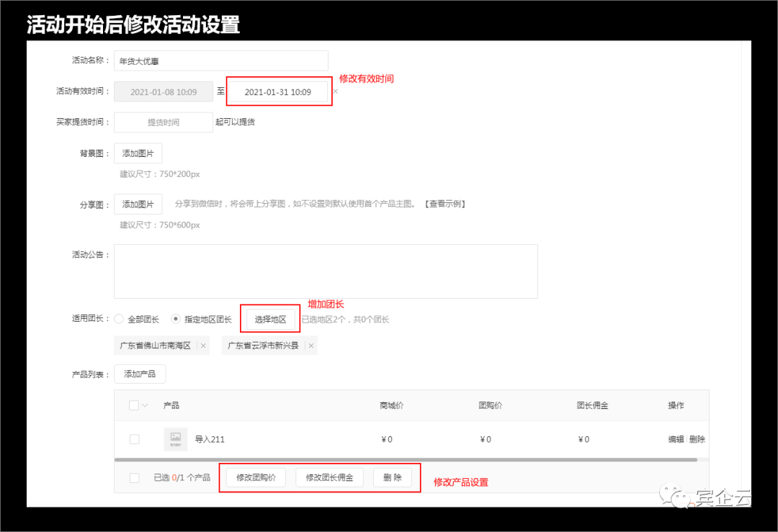This screenshot has height=532, width=778.
Task: Click 添加图片 beside 分享图
Action: (138, 204)
